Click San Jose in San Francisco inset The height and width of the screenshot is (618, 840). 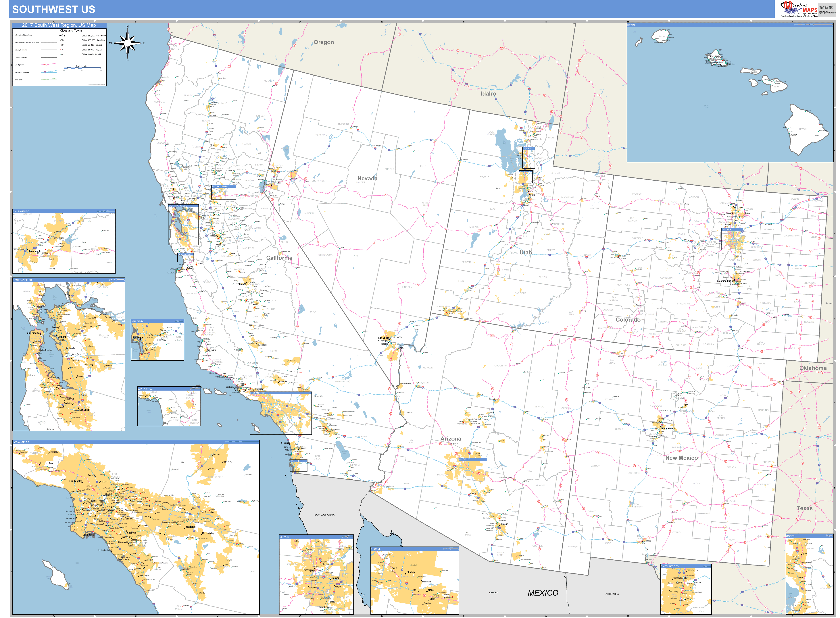[x=84, y=410]
